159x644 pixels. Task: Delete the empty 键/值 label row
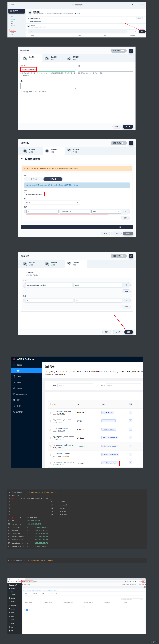tap(126, 300)
